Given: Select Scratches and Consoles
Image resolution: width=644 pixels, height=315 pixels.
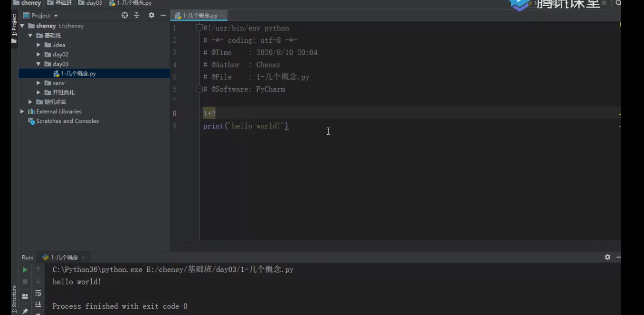Looking at the screenshot, I should point(67,121).
